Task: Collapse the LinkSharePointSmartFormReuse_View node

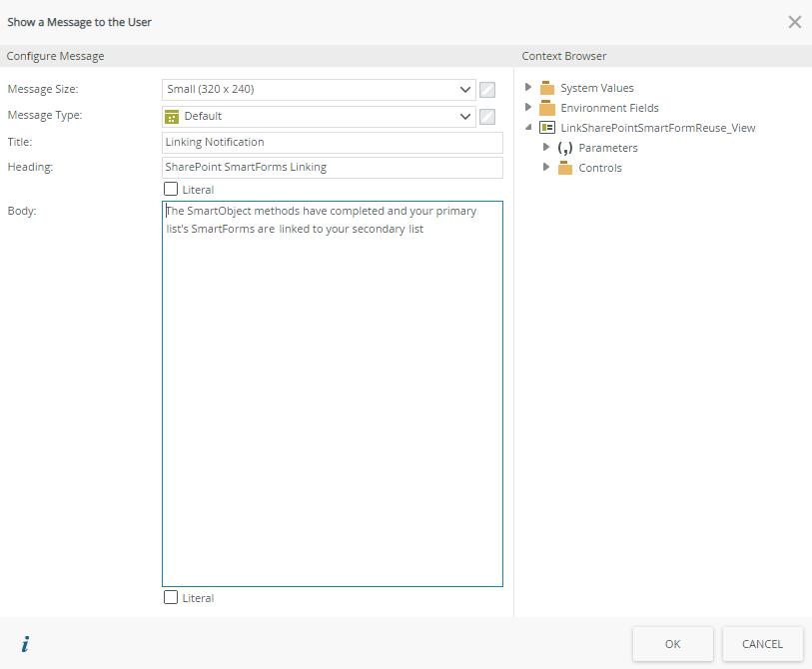Action: click(x=528, y=128)
